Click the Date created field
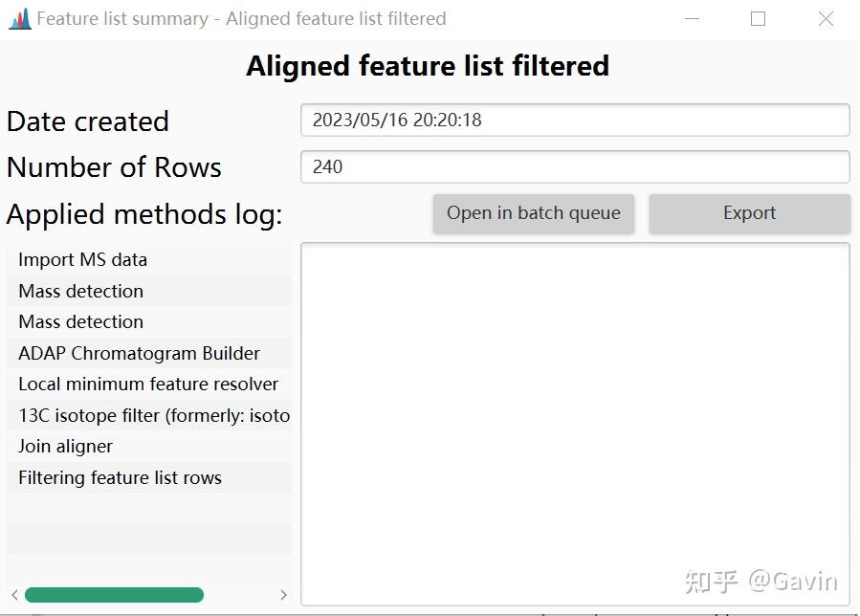 pos(574,121)
